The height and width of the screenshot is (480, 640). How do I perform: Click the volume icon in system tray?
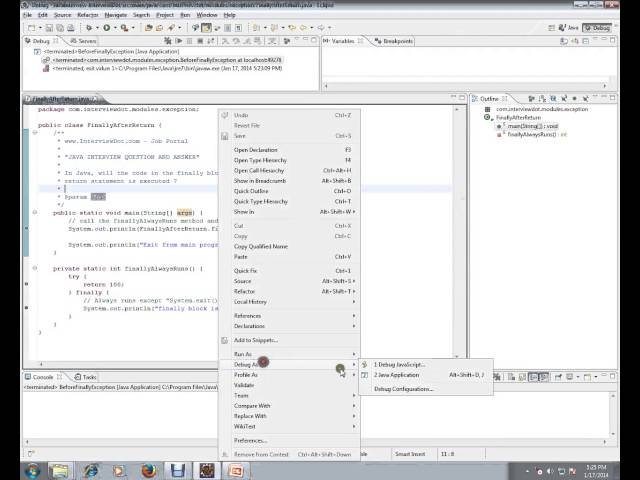pos(550,471)
